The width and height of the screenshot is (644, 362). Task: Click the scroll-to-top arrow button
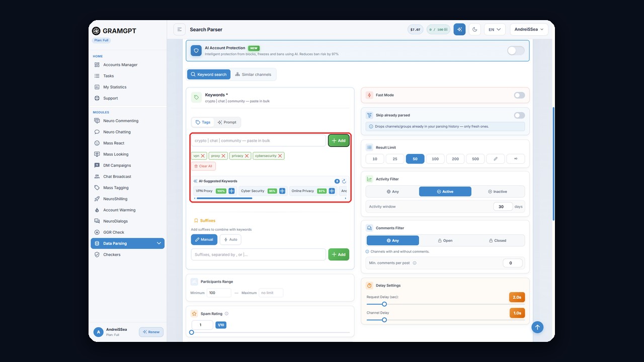click(537, 327)
